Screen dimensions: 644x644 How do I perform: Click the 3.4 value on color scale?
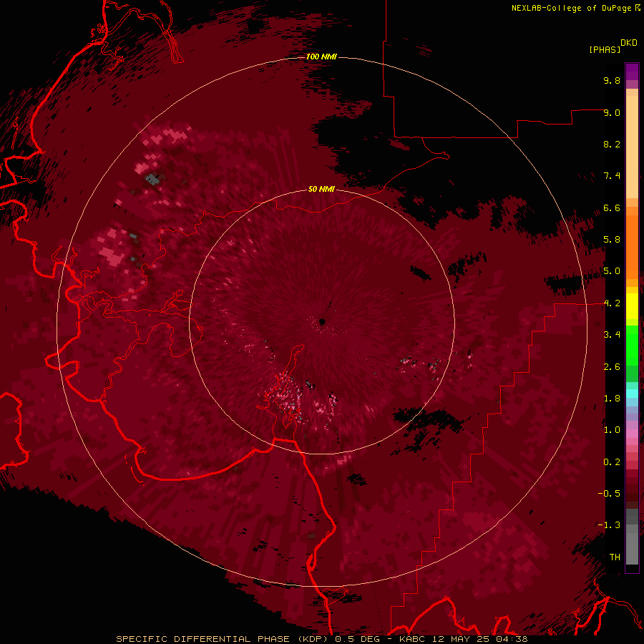pos(612,335)
